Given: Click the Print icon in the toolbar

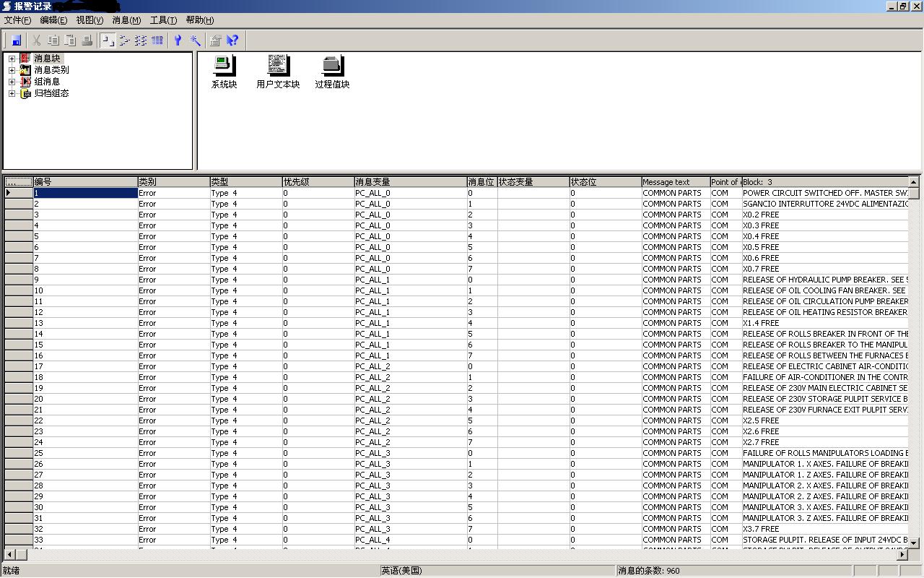Looking at the screenshot, I should point(87,40).
